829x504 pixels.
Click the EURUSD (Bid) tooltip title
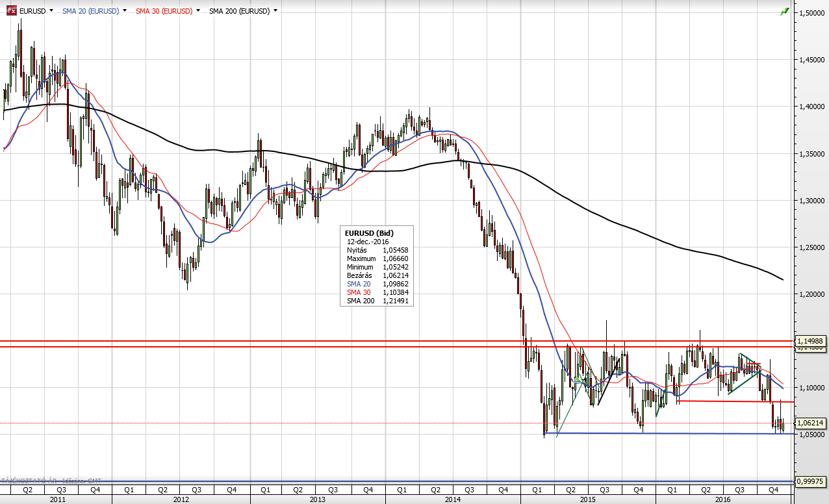click(x=369, y=233)
